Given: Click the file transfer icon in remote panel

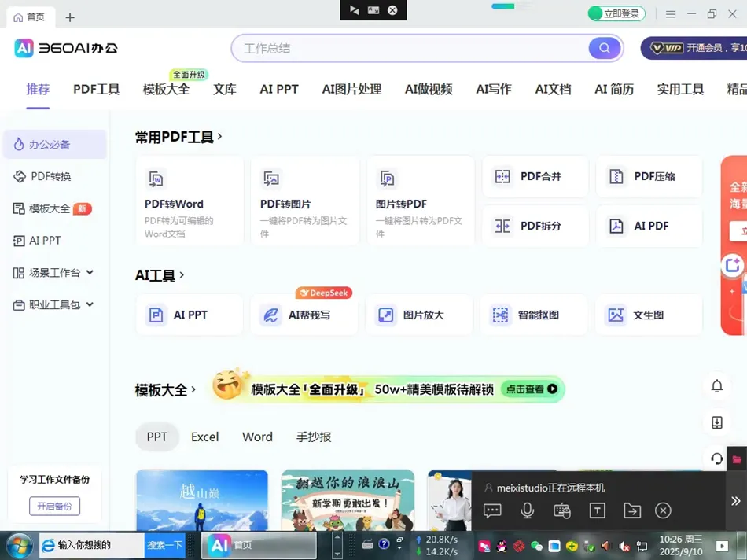Looking at the screenshot, I should coord(632,510).
